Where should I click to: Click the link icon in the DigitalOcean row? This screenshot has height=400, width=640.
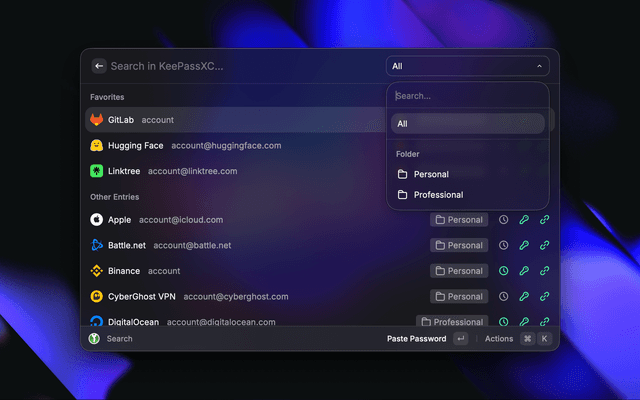click(544, 322)
